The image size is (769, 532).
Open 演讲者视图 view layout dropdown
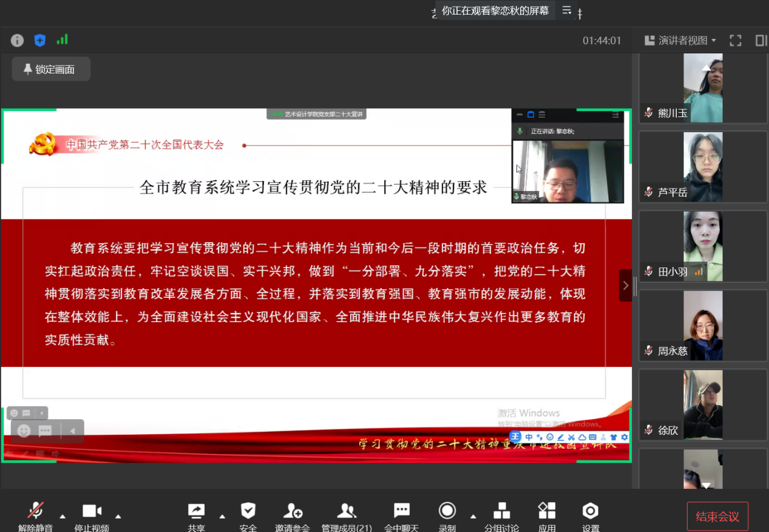click(x=680, y=41)
